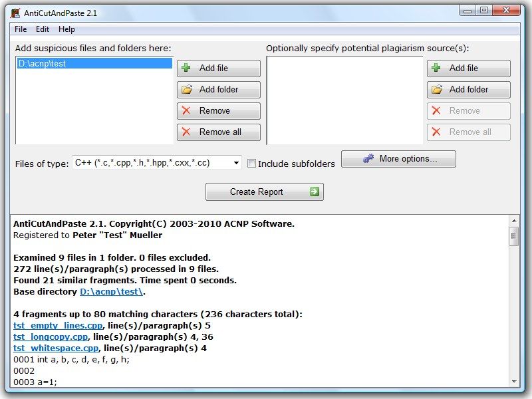Click the AntiCutAndPaste app icon in title bar
The width and height of the screenshot is (532, 399).
(x=15, y=13)
